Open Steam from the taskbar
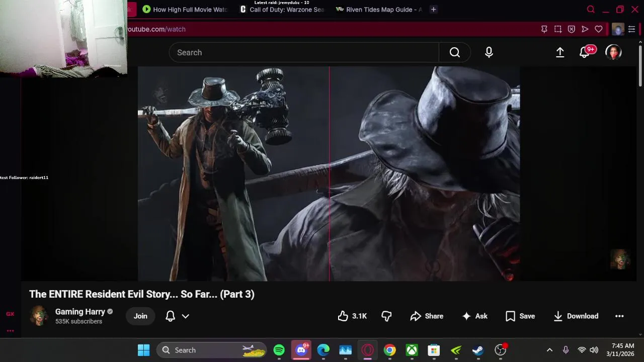This screenshot has height=362, width=644. (x=478, y=350)
